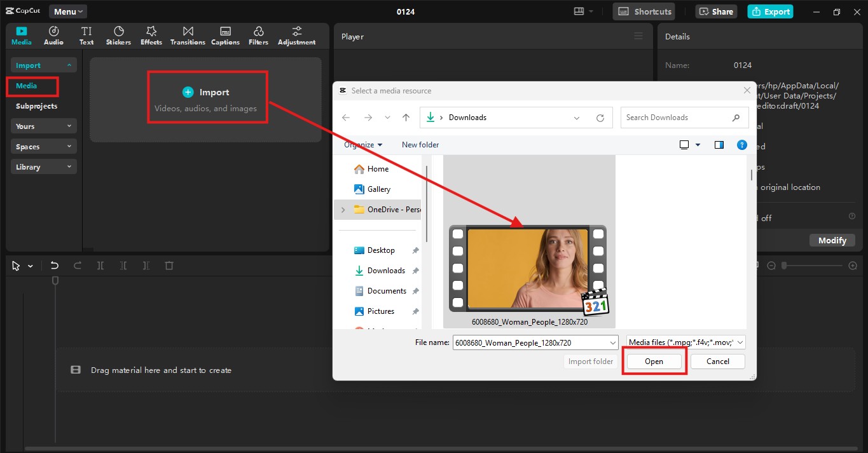Open the Transitions tab

pos(188,36)
